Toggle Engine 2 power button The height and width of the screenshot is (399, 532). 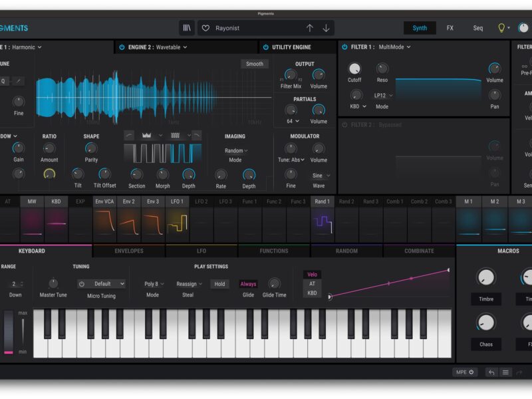122,47
